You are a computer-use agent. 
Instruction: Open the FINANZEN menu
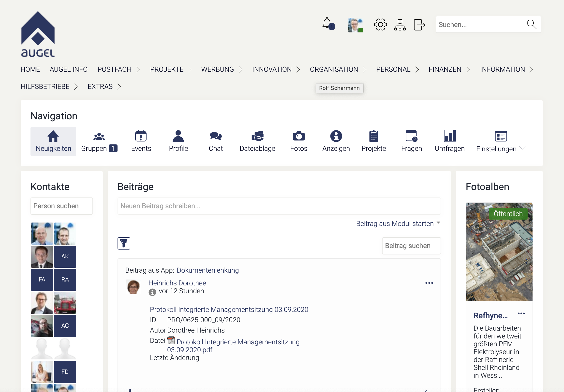pos(449,70)
